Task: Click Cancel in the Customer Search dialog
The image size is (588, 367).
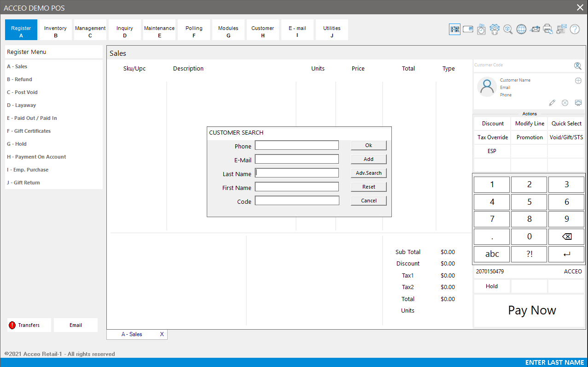Action: (368, 200)
